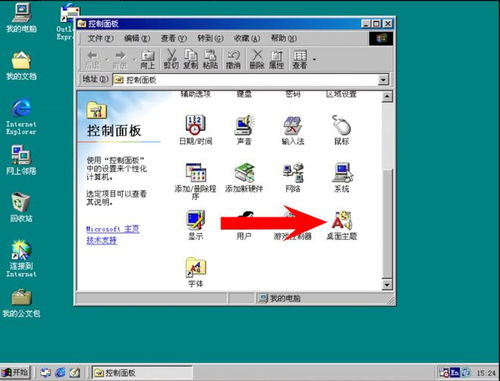Click the 开始 Start button
The image size is (500, 381).
[15, 372]
